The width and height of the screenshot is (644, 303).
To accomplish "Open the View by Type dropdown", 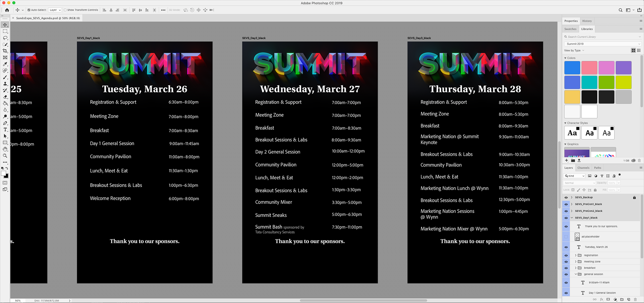I will pos(574,50).
